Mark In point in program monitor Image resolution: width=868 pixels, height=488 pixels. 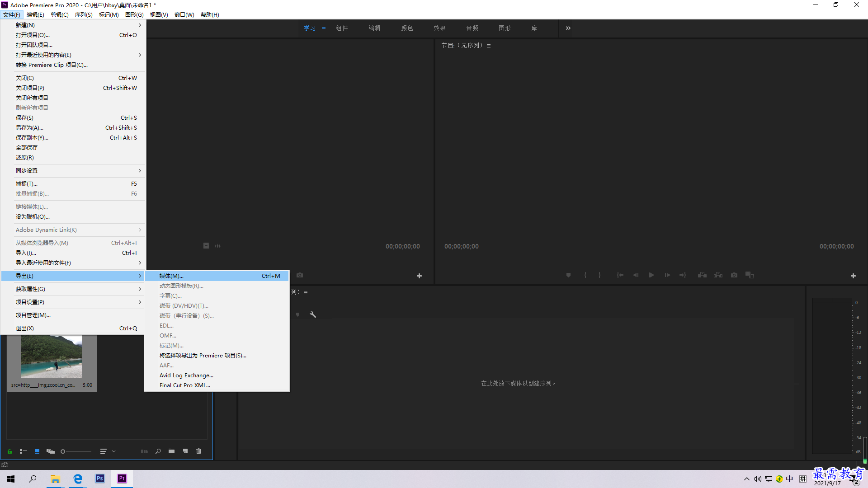click(x=585, y=275)
